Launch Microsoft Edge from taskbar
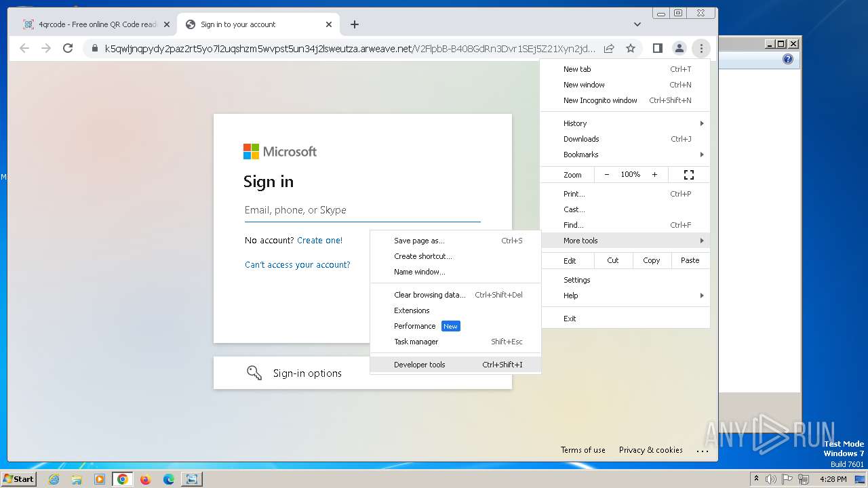 pyautogui.click(x=168, y=479)
